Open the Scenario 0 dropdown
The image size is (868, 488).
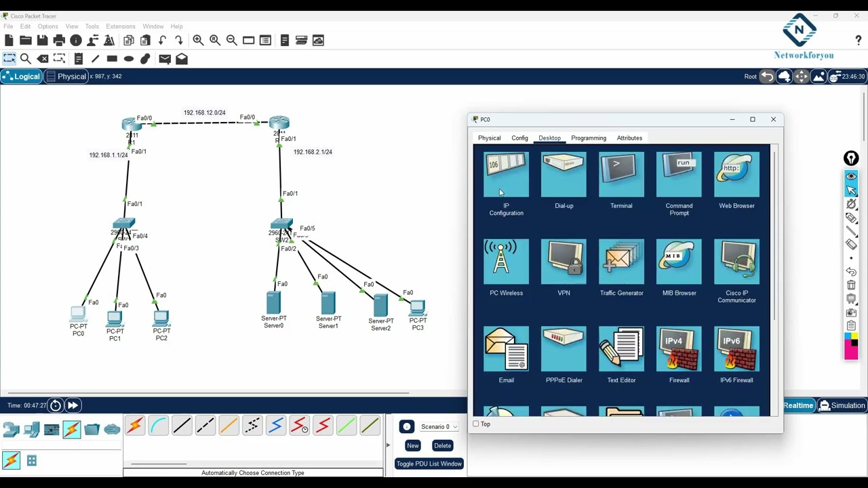pos(439,427)
